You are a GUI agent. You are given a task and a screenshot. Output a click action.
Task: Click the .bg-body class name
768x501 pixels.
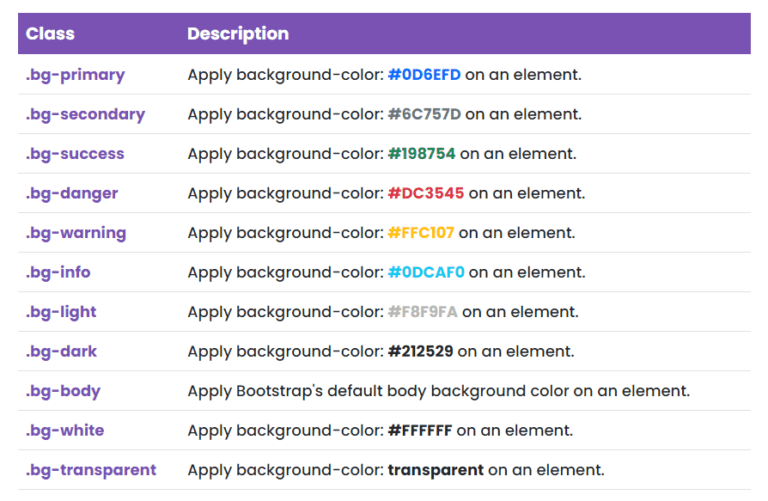pos(63,391)
